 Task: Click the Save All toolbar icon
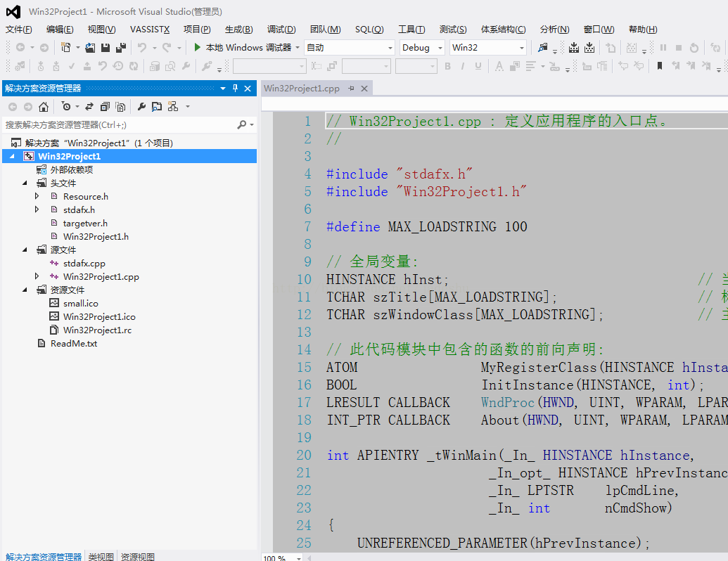pos(121,47)
